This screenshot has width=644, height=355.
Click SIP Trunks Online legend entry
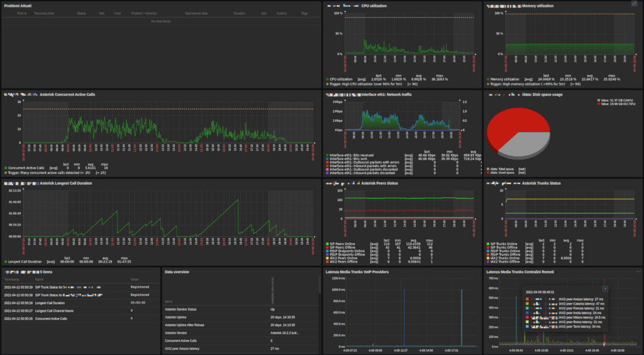tap(504, 244)
